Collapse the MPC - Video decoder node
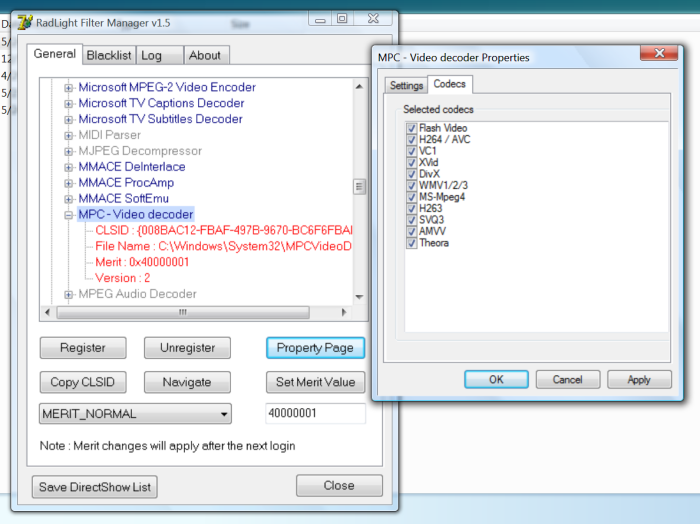Image resolution: width=700 pixels, height=524 pixels. (x=68, y=215)
